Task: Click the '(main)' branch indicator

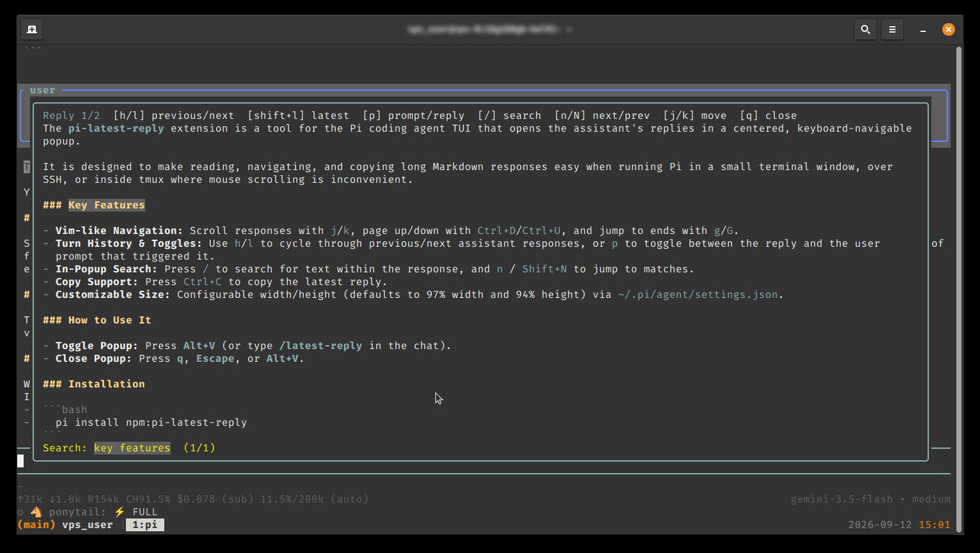Action: tap(36, 525)
